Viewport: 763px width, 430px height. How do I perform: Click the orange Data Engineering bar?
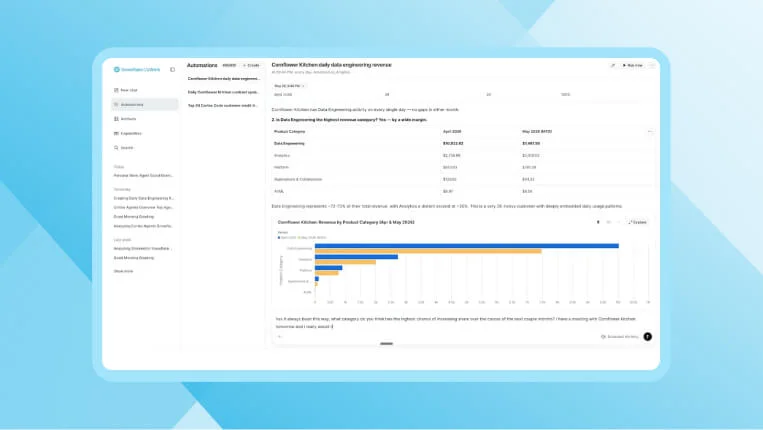[428, 251]
